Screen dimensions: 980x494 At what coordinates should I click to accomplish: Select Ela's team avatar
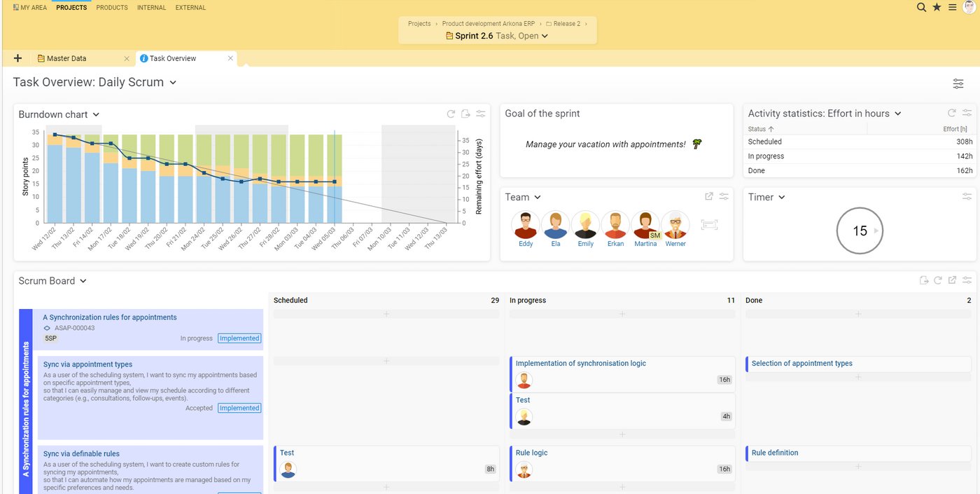point(556,226)
